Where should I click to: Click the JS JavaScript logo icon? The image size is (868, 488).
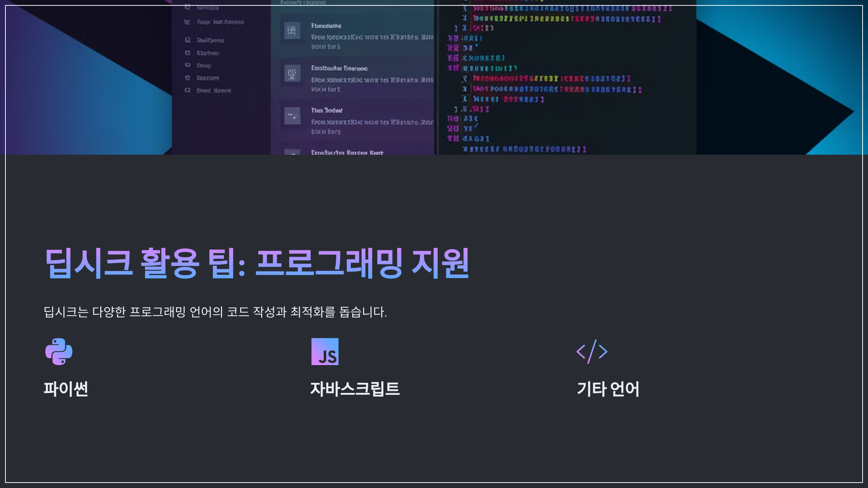325,351
